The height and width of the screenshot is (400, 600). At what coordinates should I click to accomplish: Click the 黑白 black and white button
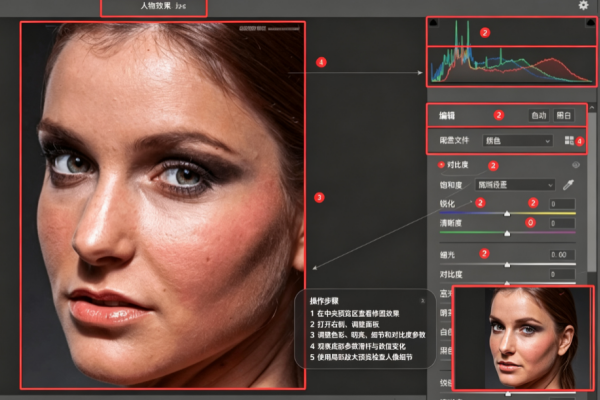(564, 115)
